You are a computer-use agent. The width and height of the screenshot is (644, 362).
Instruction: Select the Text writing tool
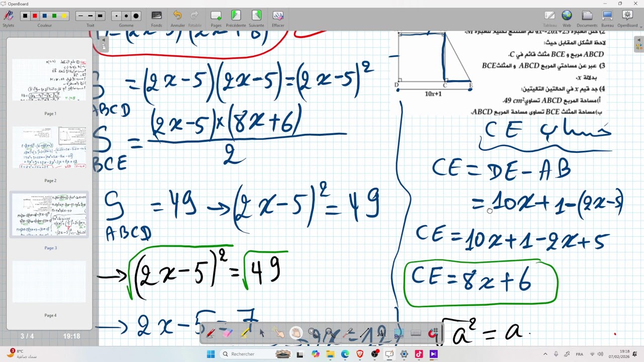coord(381,333)
